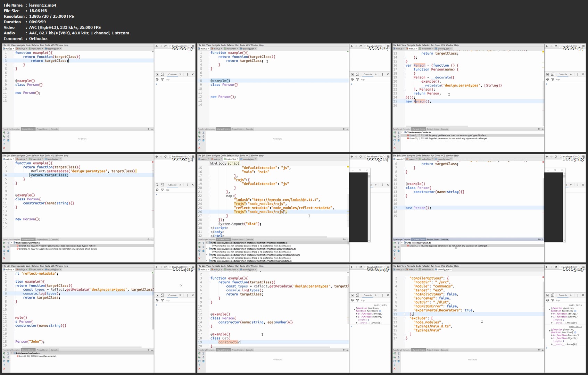Viewport: 588px width, 375px height.
Task: Toggle console filter funnel in 00:04:49 frame
Action: pyautogui.click(x=357, y=300)
